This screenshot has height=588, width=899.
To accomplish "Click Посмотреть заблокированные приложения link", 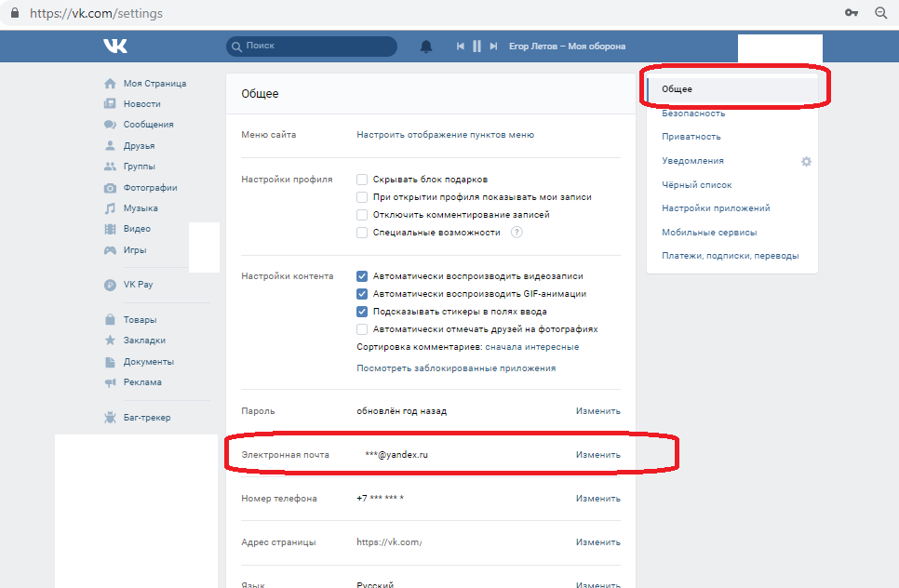I will [x=456, y=368].
